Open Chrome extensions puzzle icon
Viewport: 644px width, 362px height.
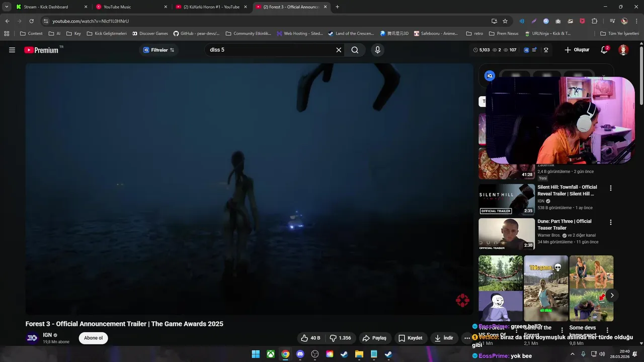(594, 21)
